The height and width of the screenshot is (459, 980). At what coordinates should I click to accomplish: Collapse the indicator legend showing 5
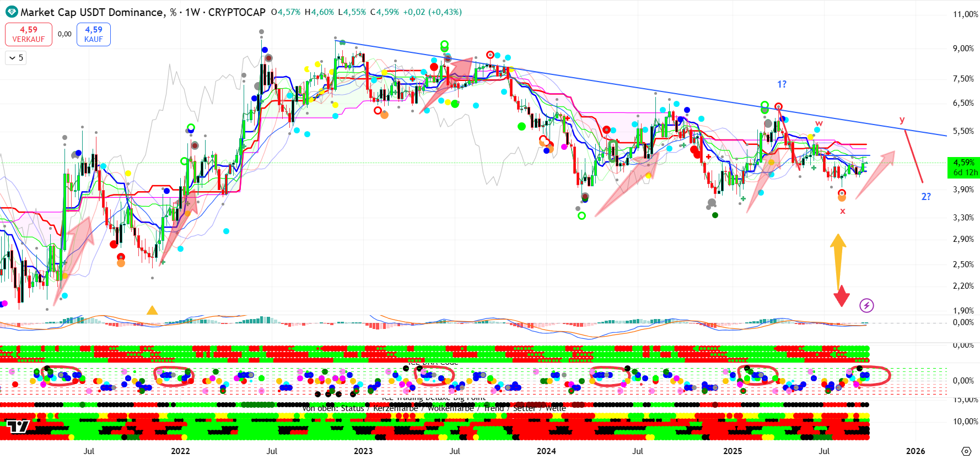click(x=16, y=58)
